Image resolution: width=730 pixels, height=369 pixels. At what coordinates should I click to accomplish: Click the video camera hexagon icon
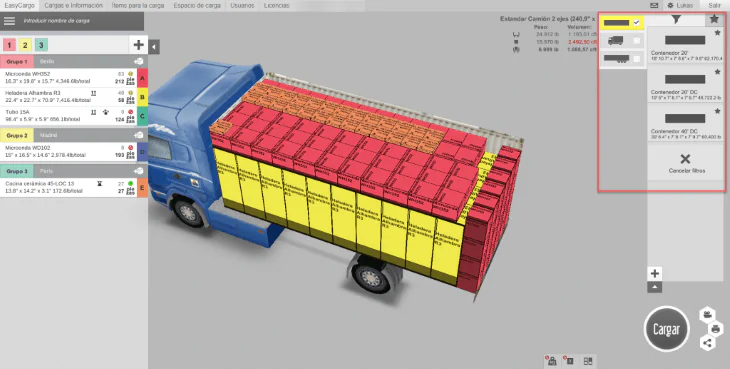pyautogui.click(x=707, y=315)
